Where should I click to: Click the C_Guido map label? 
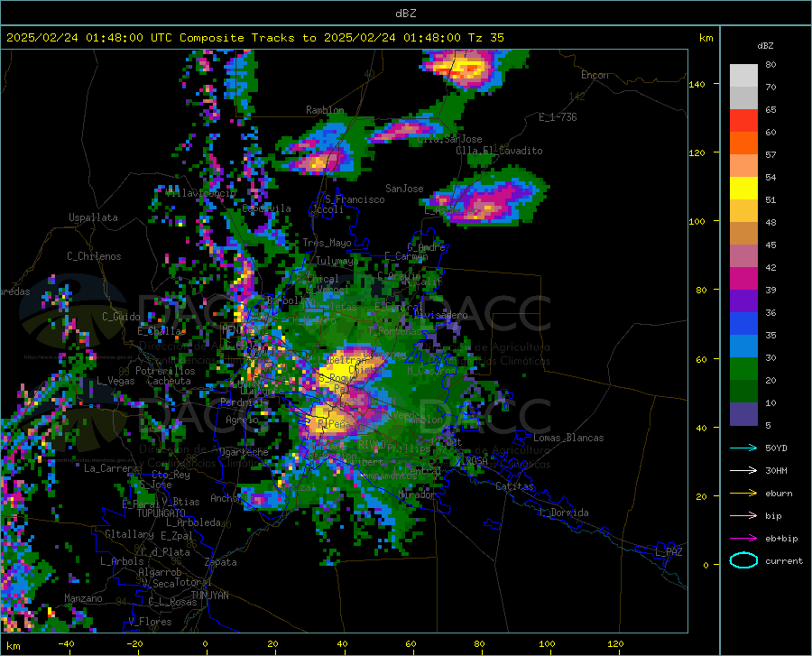click(121, 317)
